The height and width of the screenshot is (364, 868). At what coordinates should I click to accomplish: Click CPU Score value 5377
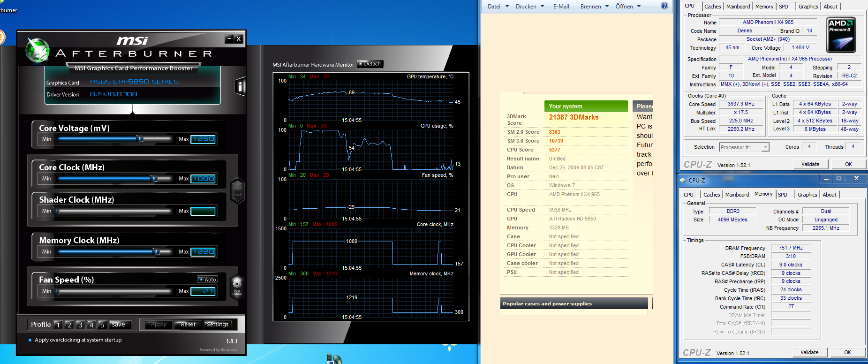[555, 150]
